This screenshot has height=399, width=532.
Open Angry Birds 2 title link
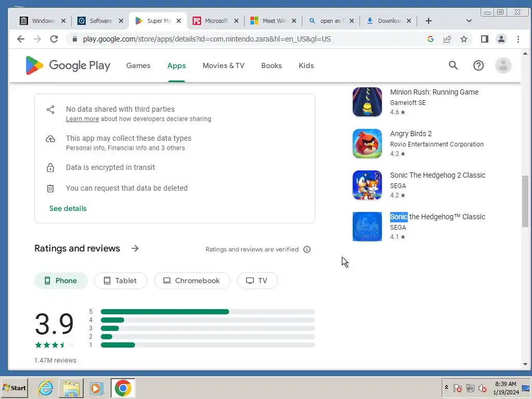tap(410, 134)
